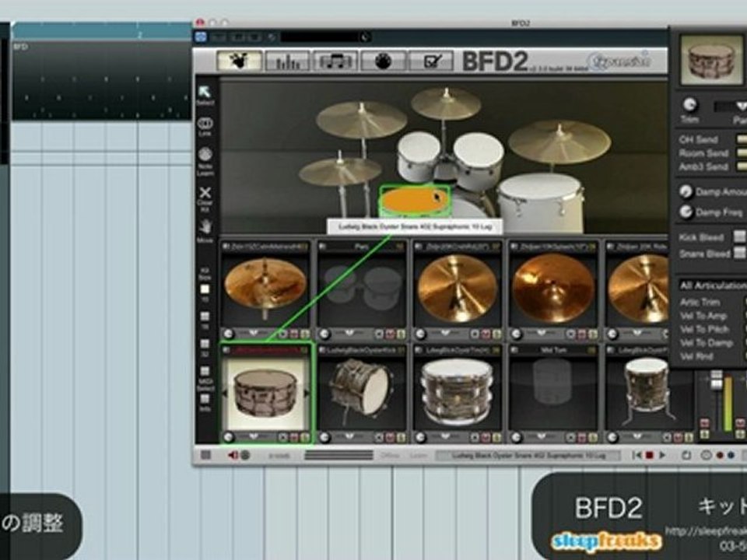Open the Perc slot dropdown arrow
Viewport: 747px width, 560px height.
click(349, 332)
